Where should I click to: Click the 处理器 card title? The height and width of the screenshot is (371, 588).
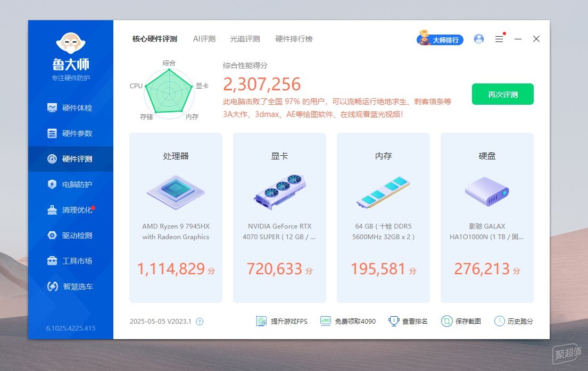[176, 156]
